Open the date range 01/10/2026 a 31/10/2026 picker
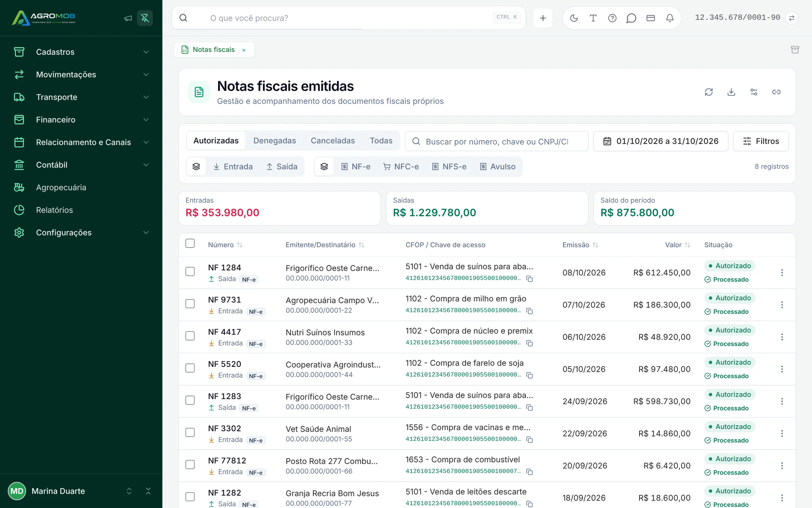Image resolution: width=812 pixels, height=508 pixels. [661, 141]
